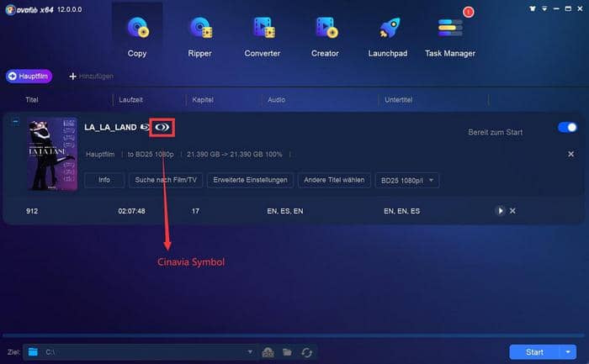Open the Converter module
This screenshot has width=589, height=364.
tap(263, 37)
